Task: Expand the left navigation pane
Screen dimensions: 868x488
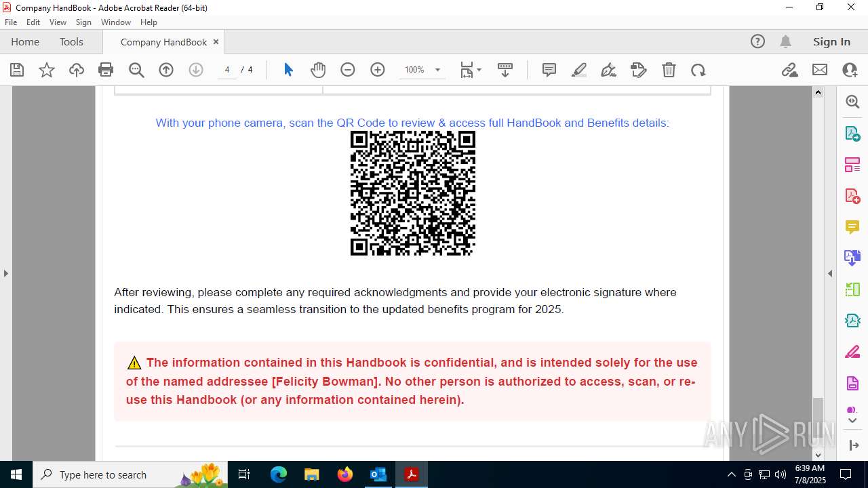Action: tap(5, 273)
